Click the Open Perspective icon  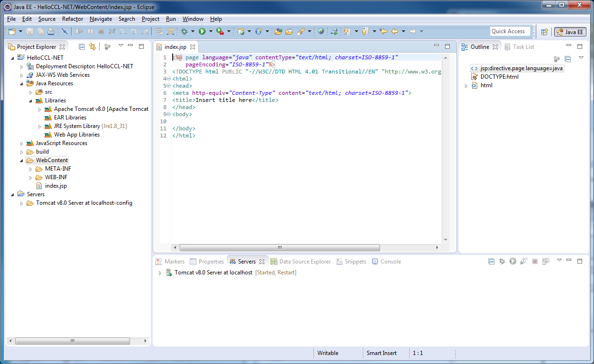pyautogui.click(x=545, y=32)
